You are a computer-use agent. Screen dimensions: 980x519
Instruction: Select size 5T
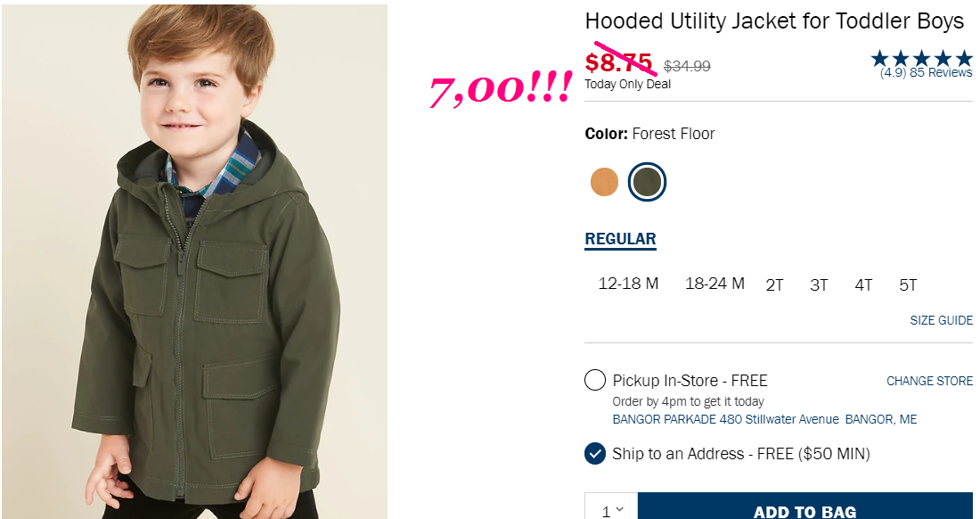pos(908,285)
